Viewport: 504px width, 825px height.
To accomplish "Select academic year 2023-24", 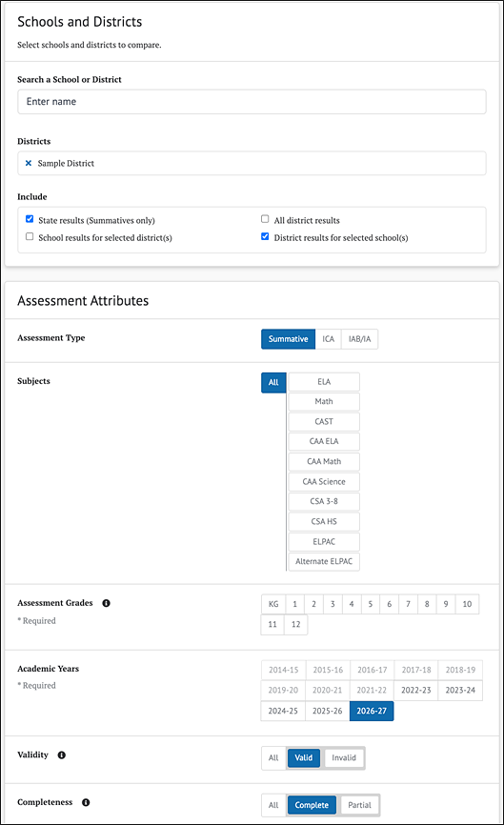I will point(460,691).
